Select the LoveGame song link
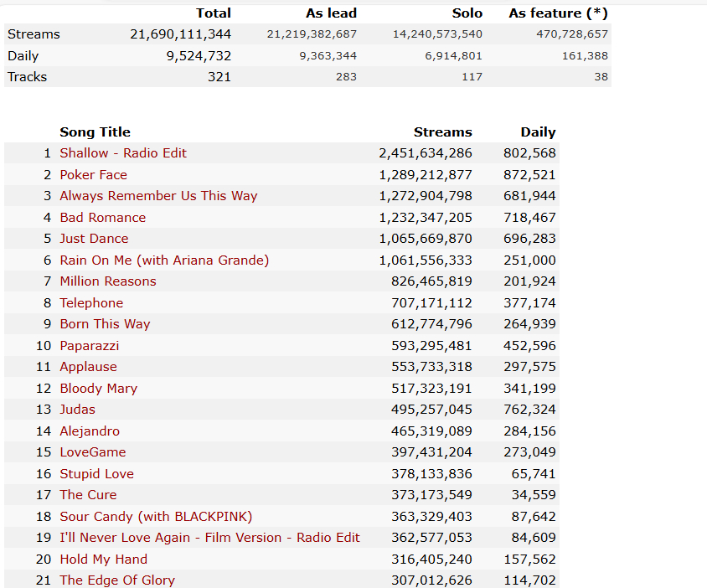 point(93,452)
